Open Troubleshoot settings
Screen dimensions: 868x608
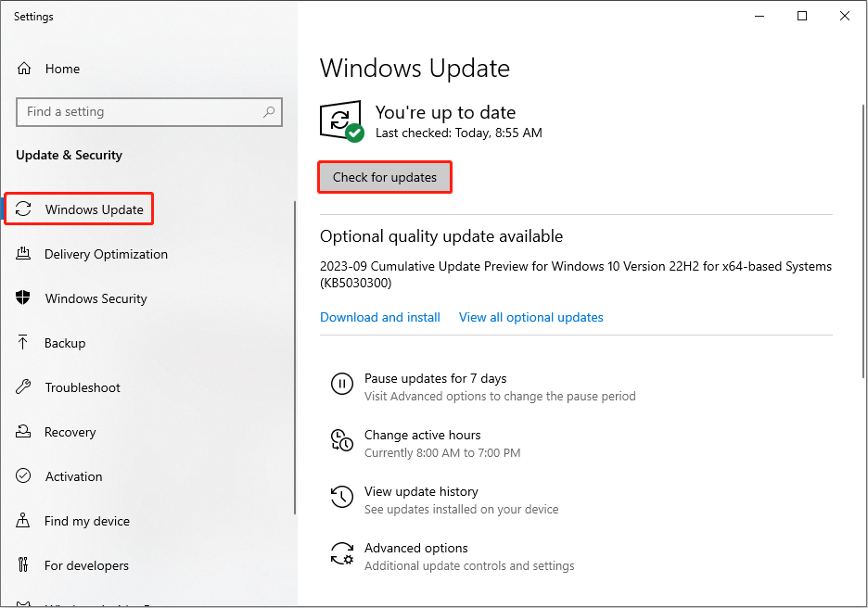(83, 387)
